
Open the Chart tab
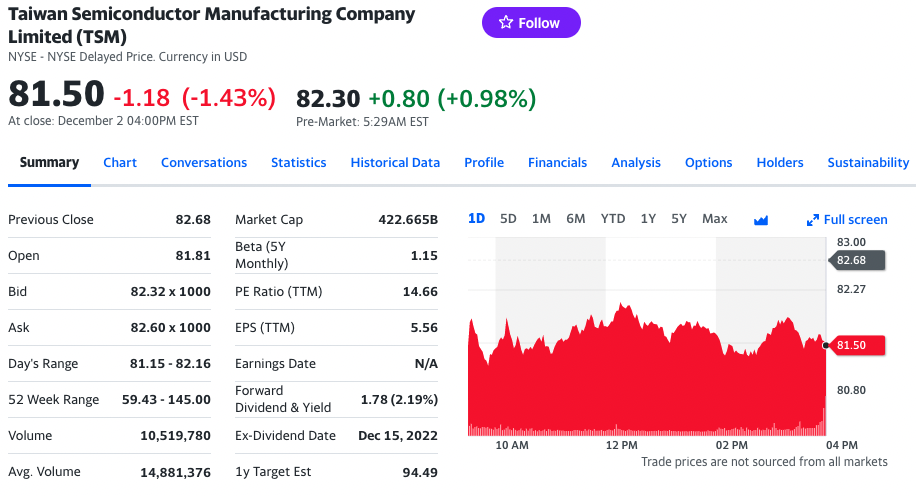(x=120, y=162)
